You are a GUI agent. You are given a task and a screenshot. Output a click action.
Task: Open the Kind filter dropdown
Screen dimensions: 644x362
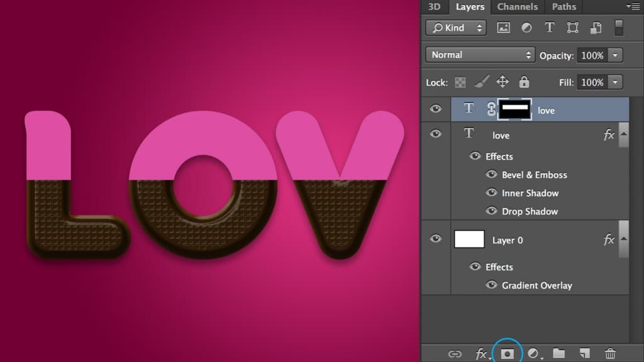click(456, 28)
